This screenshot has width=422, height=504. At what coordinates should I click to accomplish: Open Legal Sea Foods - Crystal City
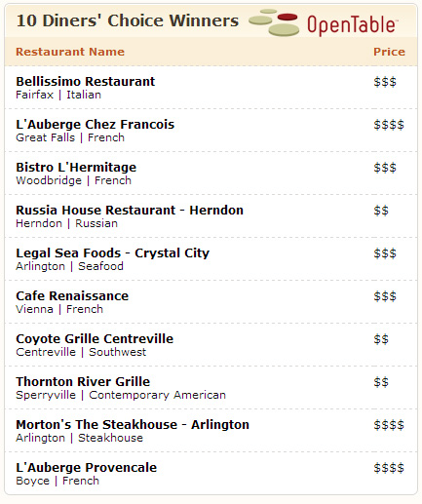click(113, 253)
